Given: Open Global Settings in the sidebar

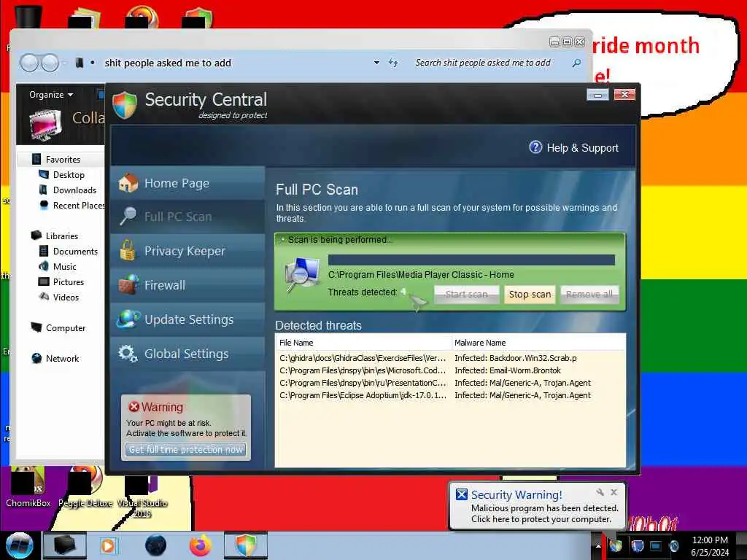Looking at the screenshot, I should coord(187,354).
